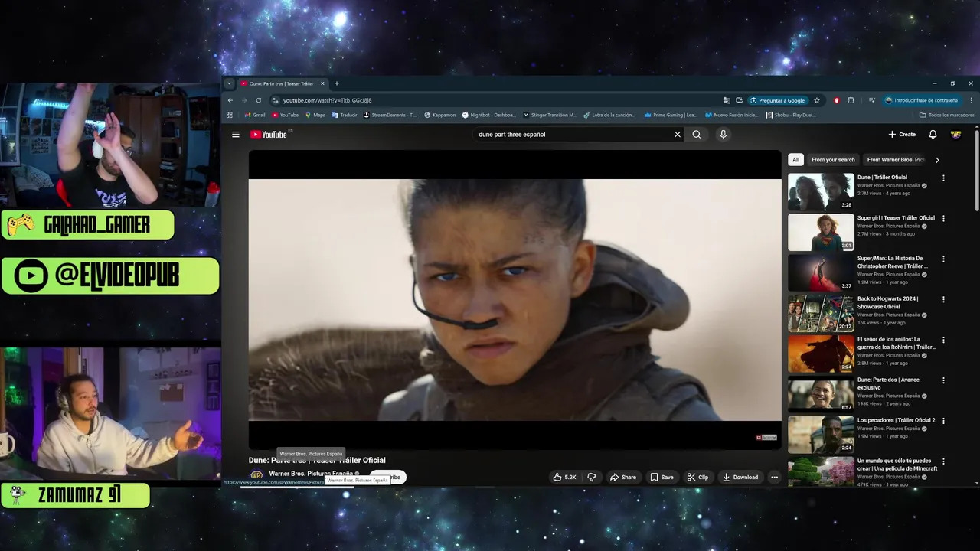Open options for Dune: Parte dos suggestion

tap(943, 380)
